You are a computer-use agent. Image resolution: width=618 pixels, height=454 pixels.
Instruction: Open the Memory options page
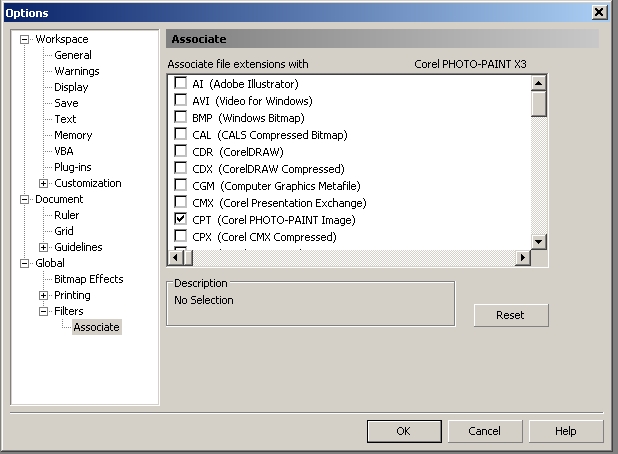(72, 136)
